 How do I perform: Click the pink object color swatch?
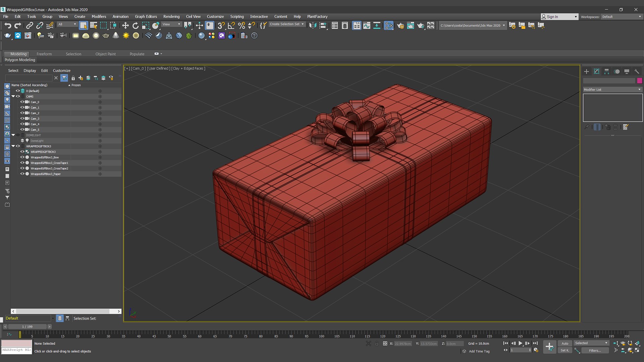pyautogui.click(x=639, y=81)
